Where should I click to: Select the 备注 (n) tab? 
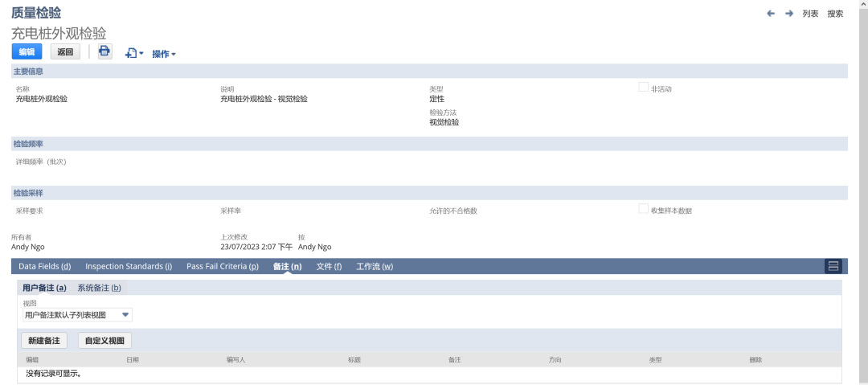(x=287, y=267)
